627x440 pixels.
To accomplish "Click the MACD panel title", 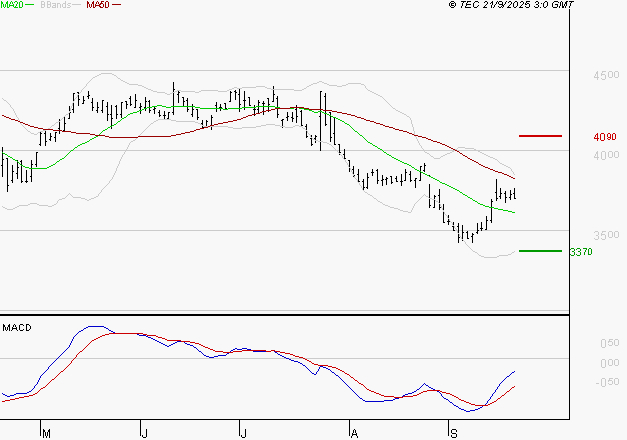I will [x=16, y=327].
